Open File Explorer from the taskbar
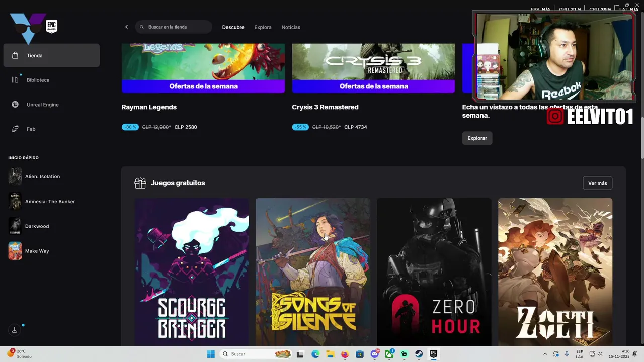 [330, 354]
